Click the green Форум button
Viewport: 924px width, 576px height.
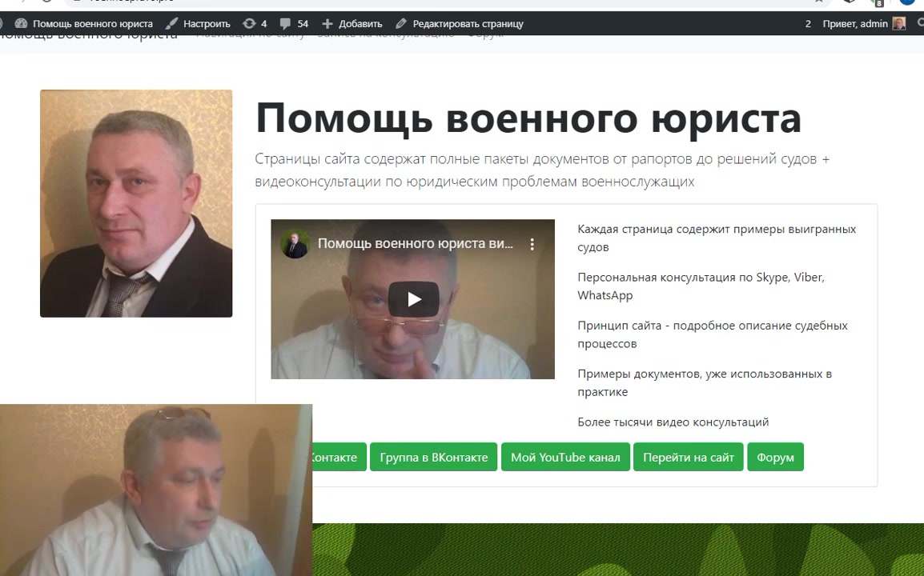[776, 457]
